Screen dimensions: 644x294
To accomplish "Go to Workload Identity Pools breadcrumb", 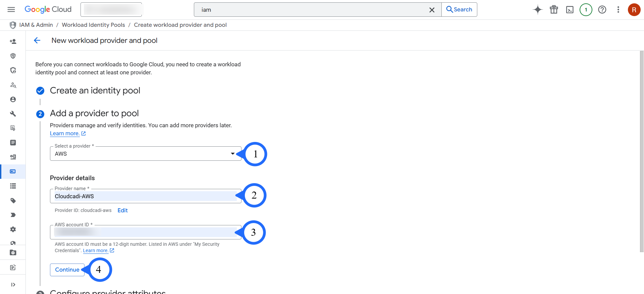I will [x=93, y=25].
